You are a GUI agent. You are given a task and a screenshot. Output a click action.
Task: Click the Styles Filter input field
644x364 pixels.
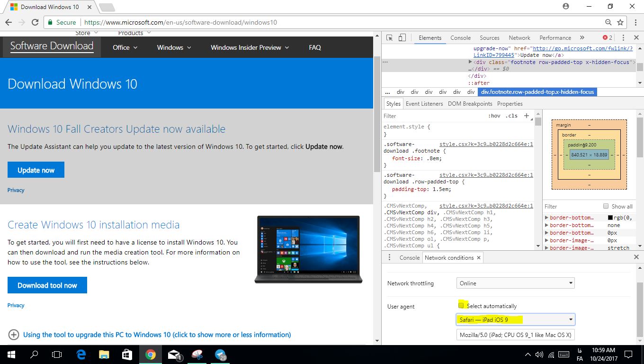point(433,116)
